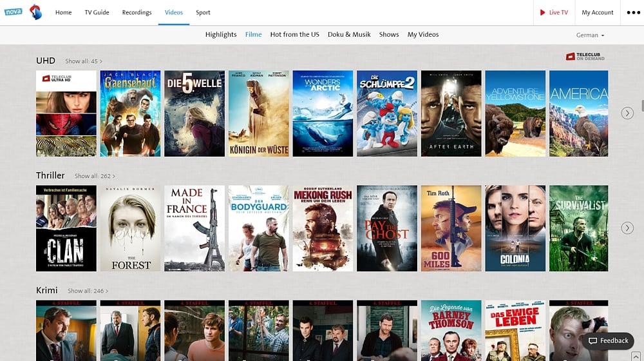Click the nova logo
The height and width of the screenshot is (361, 644).
(x=13, y=12)
